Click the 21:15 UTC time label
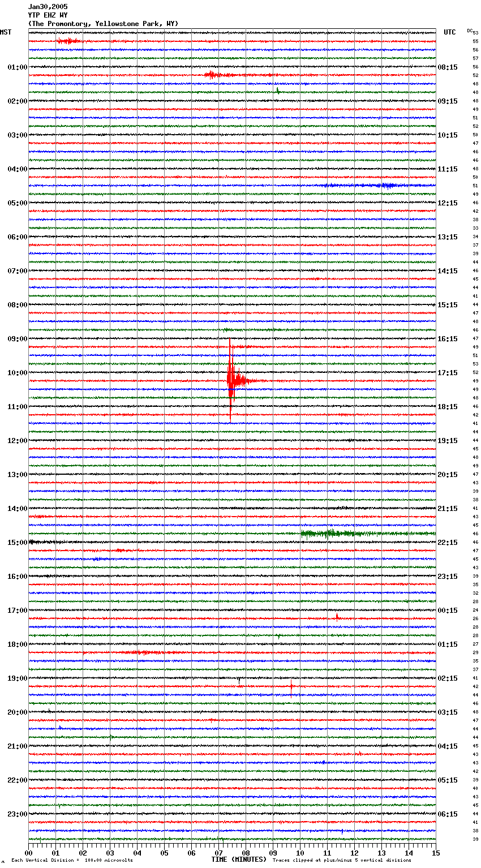The image size is (481, 868). coord(448,509)
